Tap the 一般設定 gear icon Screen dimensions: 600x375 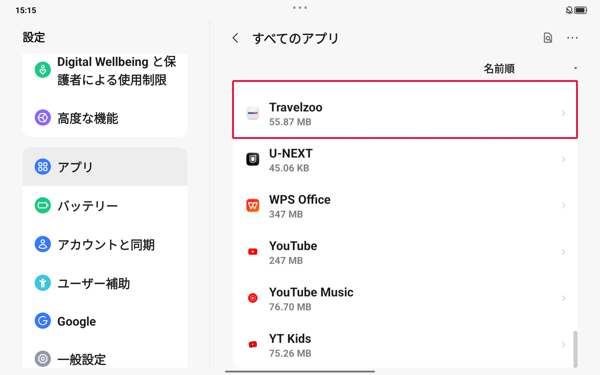42,359
